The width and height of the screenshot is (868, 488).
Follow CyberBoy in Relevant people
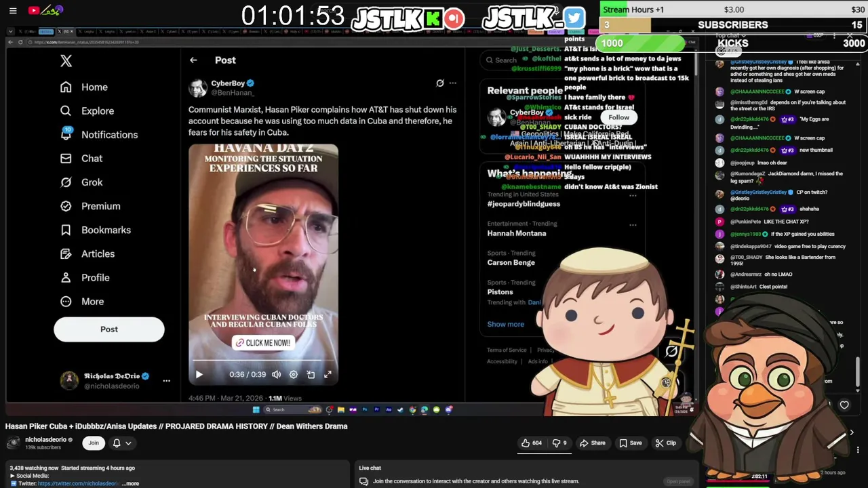[x=618, y=117]
